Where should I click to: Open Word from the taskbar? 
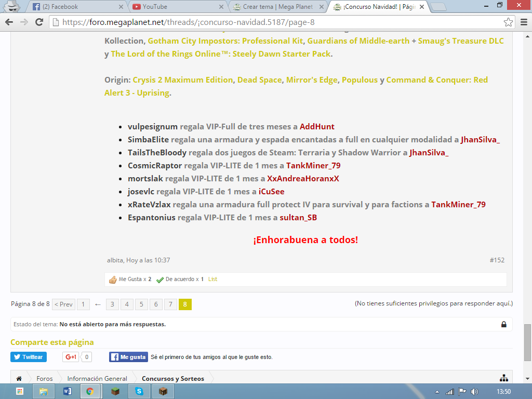tap(67, 392)
